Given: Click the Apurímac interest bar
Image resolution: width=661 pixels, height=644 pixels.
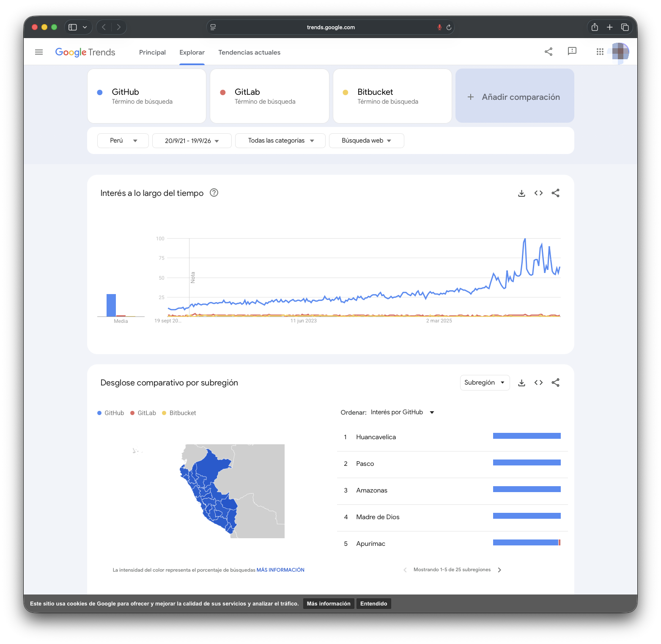Looking at the screenshot, I should (527, 542).
